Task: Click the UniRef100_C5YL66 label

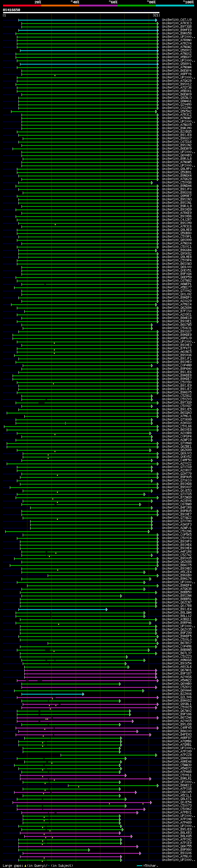Action: 177,426
